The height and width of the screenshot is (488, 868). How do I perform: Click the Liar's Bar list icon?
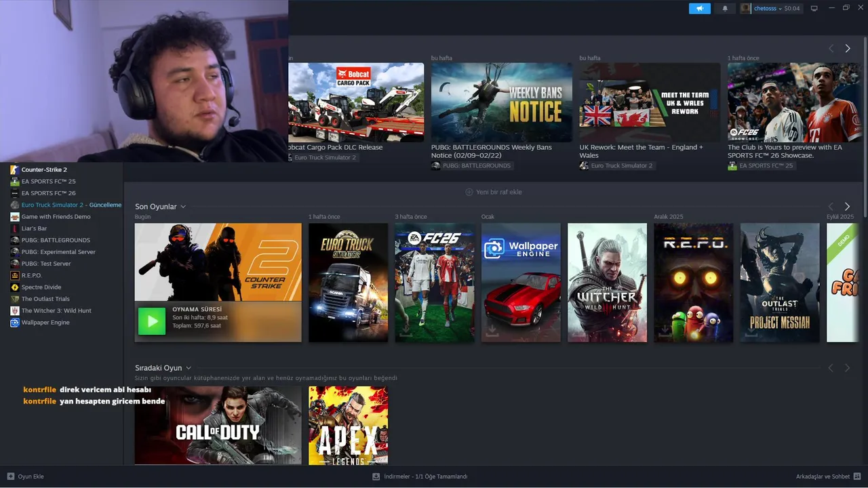click(15, 228)
